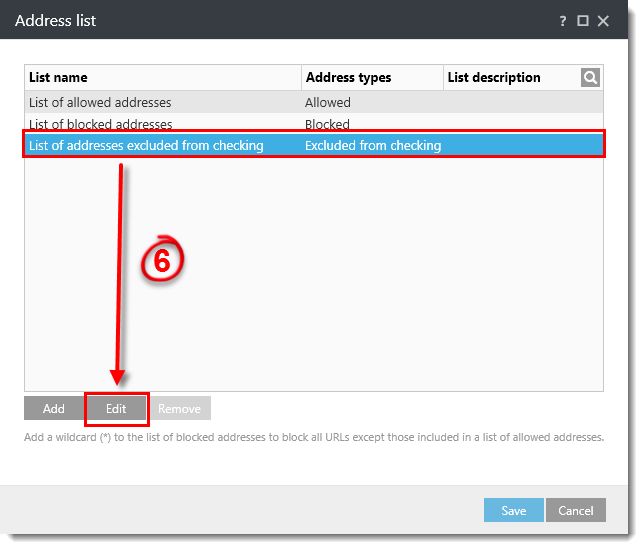The image size is (643, 549).
Task: Click the Allowed address type cell
Action: point(328,102)
